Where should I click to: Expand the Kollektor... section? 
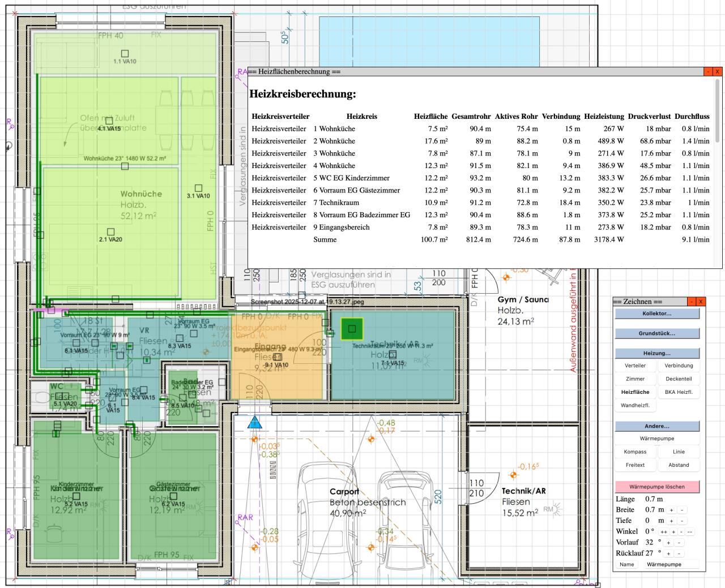(657, 314)
